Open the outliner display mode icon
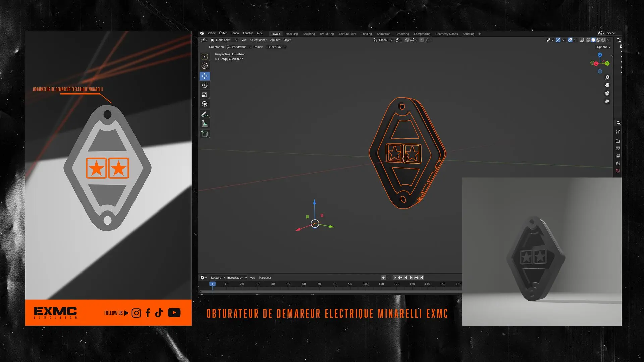The image size is (644, 362). point(619,40)
